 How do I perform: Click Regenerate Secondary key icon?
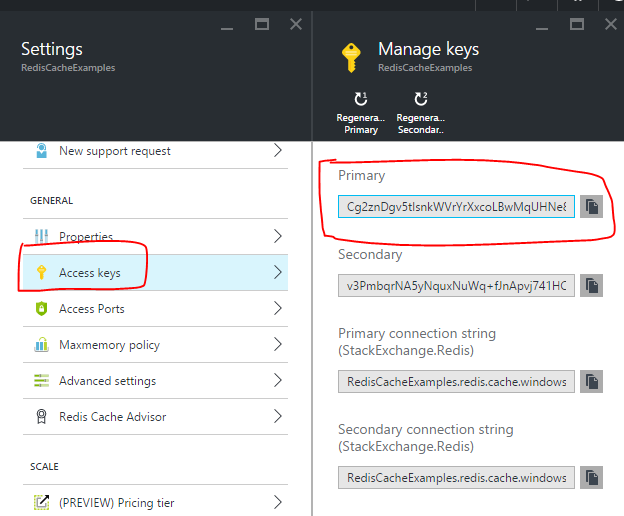[420, 99]
